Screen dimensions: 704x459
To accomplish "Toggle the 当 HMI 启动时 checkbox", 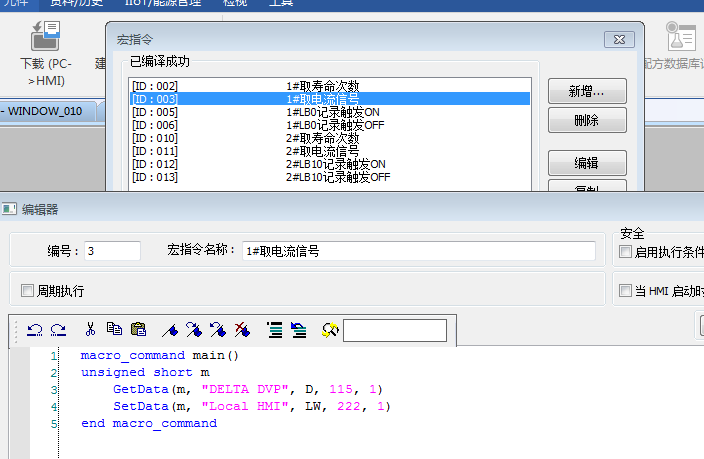I will [x=626, y=291].
